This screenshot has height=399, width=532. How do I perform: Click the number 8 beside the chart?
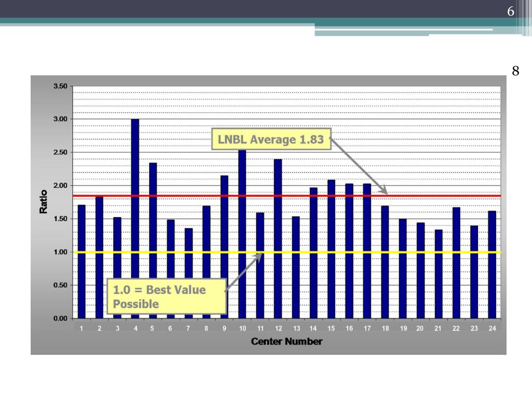tap(515, 71)
